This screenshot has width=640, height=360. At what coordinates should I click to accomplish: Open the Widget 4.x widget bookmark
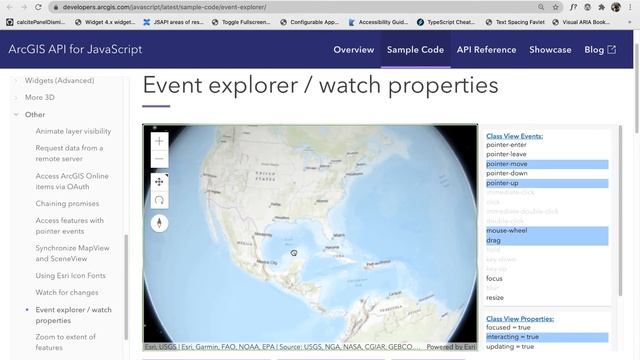coord(105,22)
